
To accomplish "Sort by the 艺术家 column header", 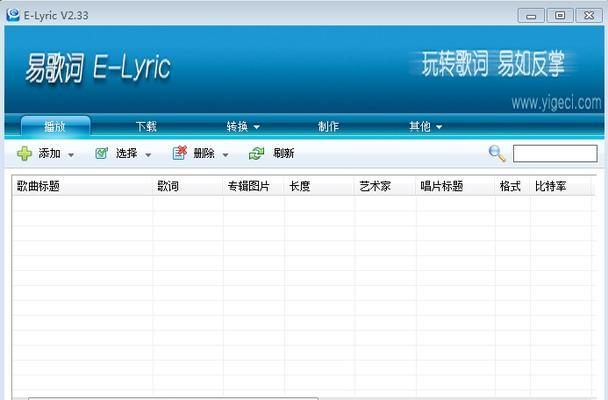I will [x=385, y=186].
